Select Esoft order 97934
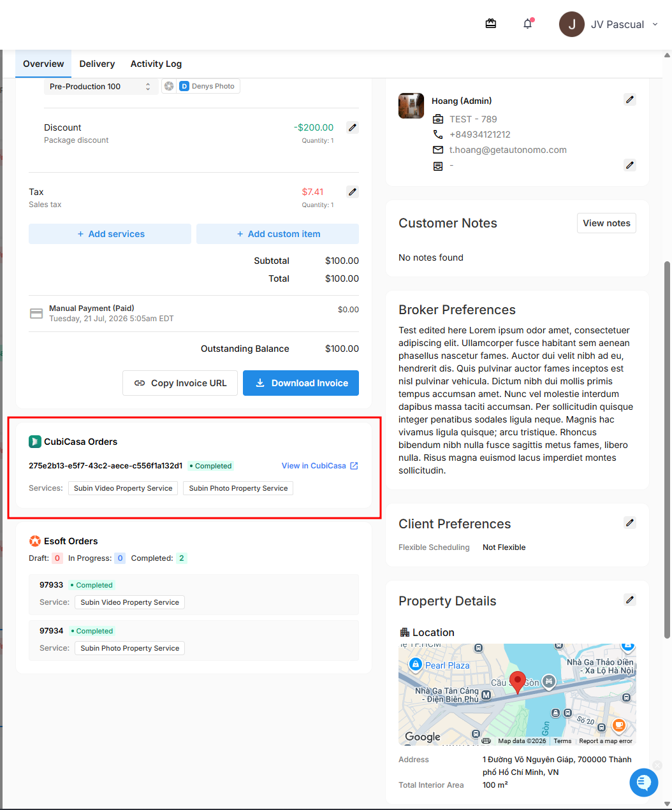Viewport: 672px width, 810px height. pyautogui.click(x=194, y=640)
